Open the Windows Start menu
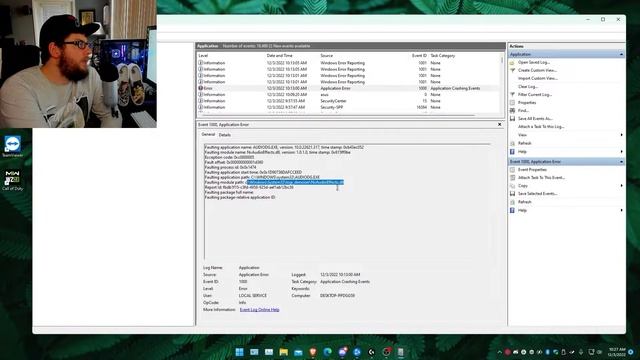640x360 pixels. coord(240,352)
